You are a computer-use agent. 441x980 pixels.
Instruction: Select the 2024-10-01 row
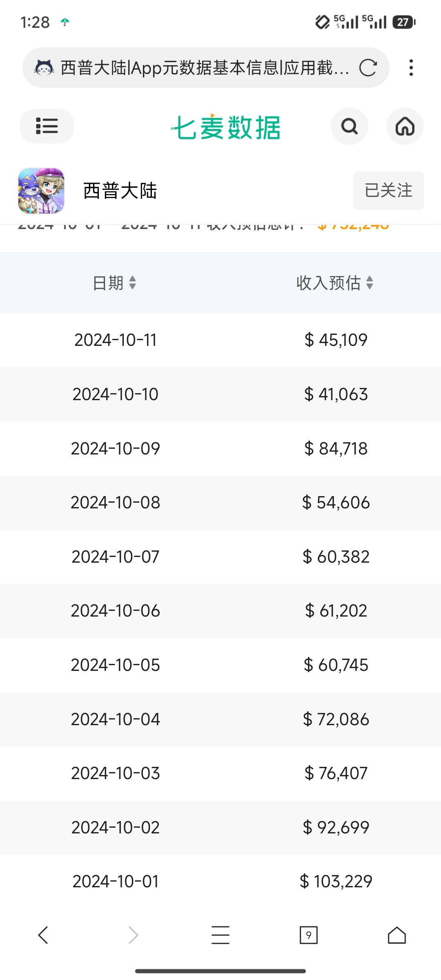(x=220, y=881)
